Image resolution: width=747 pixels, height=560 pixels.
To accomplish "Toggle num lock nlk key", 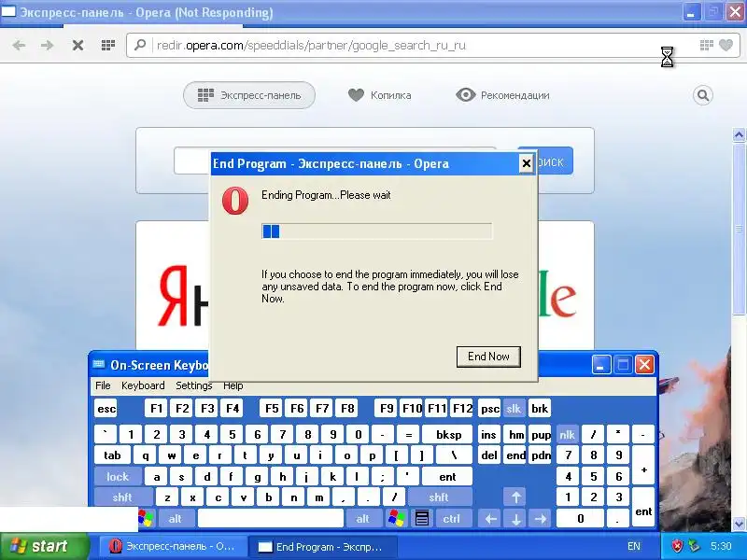I will point(567,435).
